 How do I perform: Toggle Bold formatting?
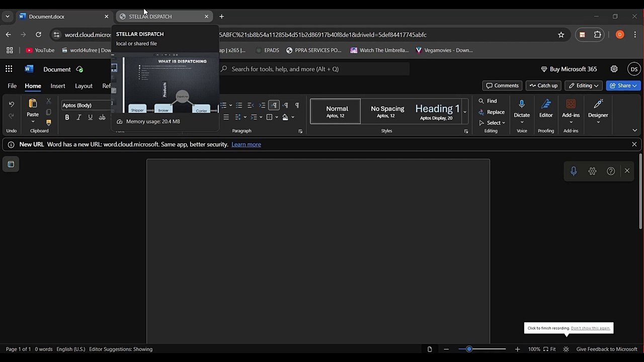(x=67, y=117)
